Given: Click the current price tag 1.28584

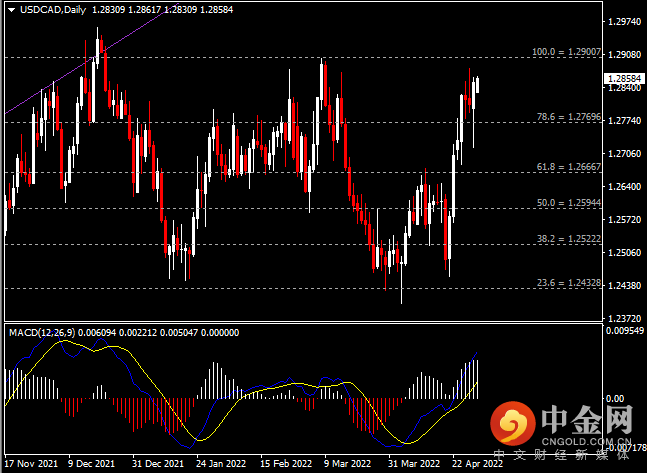Looking at the screenshot, I should point(624,78).
